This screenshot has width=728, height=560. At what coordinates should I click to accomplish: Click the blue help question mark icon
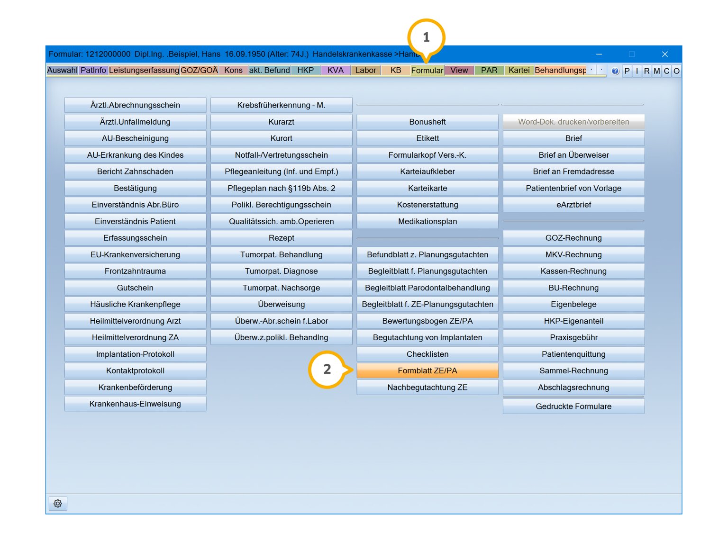[615, 71]
